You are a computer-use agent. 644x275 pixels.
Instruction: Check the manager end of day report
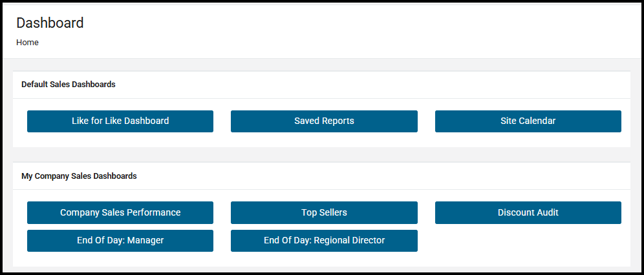120,240
